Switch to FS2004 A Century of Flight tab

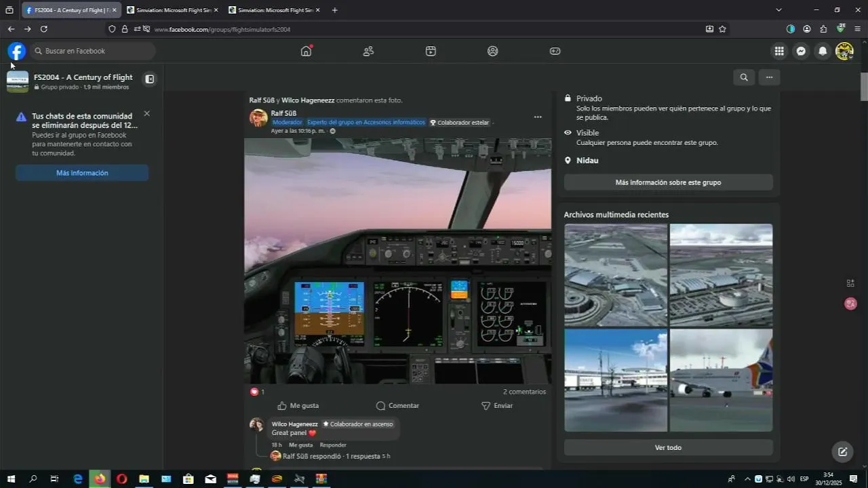(72, 10)
